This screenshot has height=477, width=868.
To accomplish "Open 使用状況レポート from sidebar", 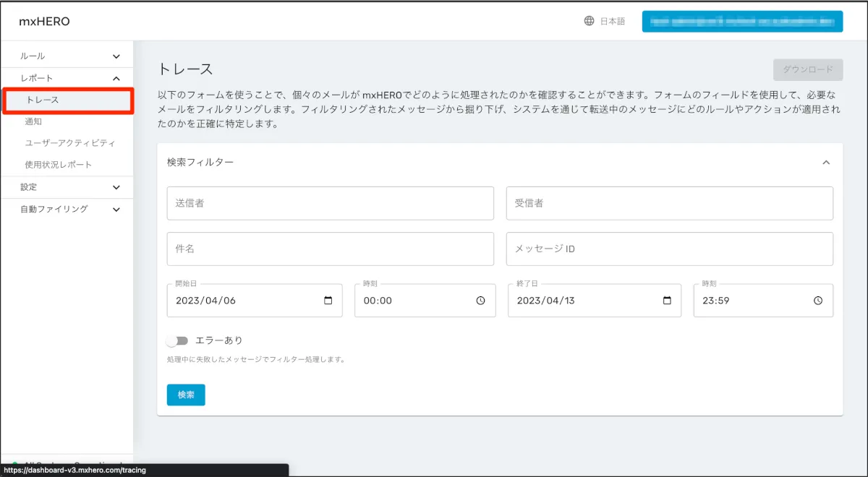I will click(59, 165).
